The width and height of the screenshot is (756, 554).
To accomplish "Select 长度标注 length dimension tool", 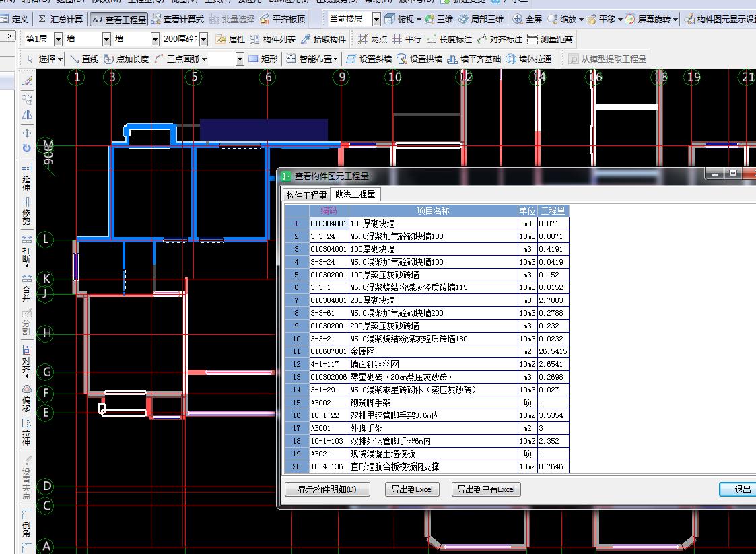I will pyautogui.click(x=449, y=39).
